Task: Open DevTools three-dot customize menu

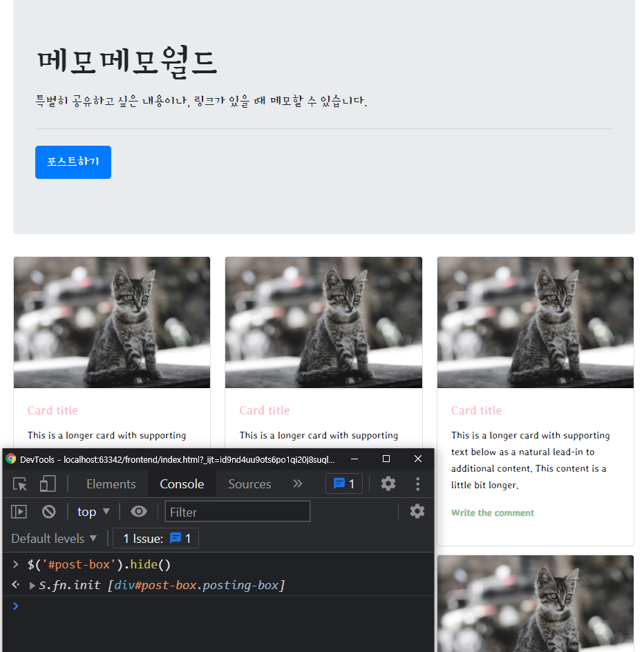Action: pos(417,483)
